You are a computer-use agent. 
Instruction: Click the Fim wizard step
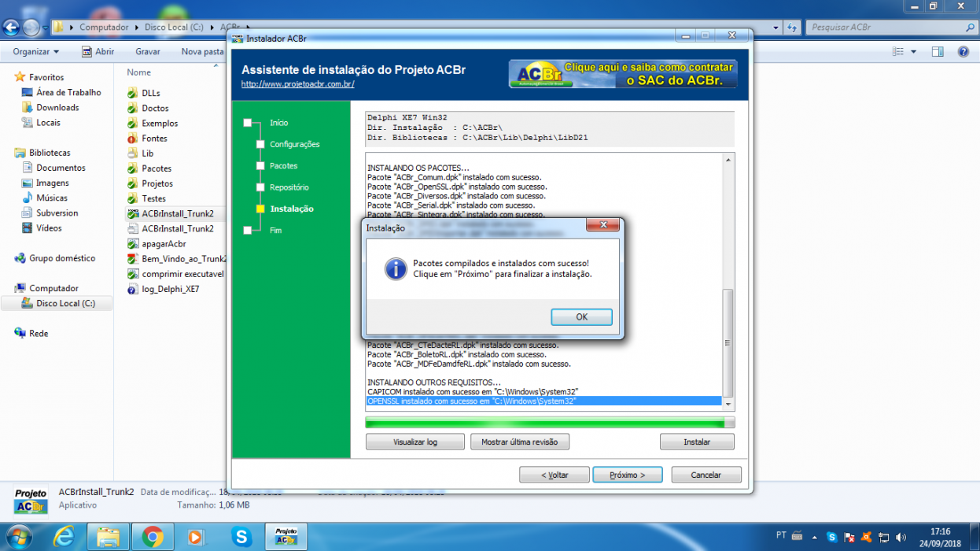pyautogui.click(x=276, y=231)
